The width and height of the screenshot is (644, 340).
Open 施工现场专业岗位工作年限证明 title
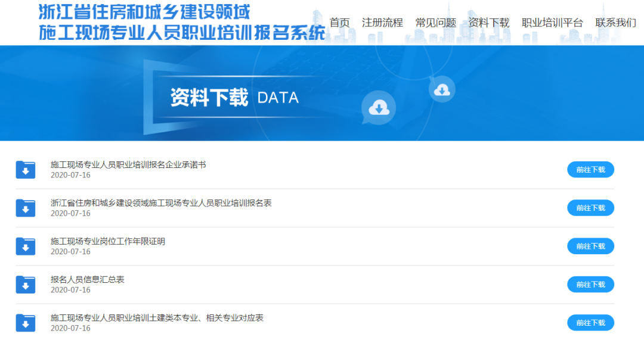coord(107,241)
